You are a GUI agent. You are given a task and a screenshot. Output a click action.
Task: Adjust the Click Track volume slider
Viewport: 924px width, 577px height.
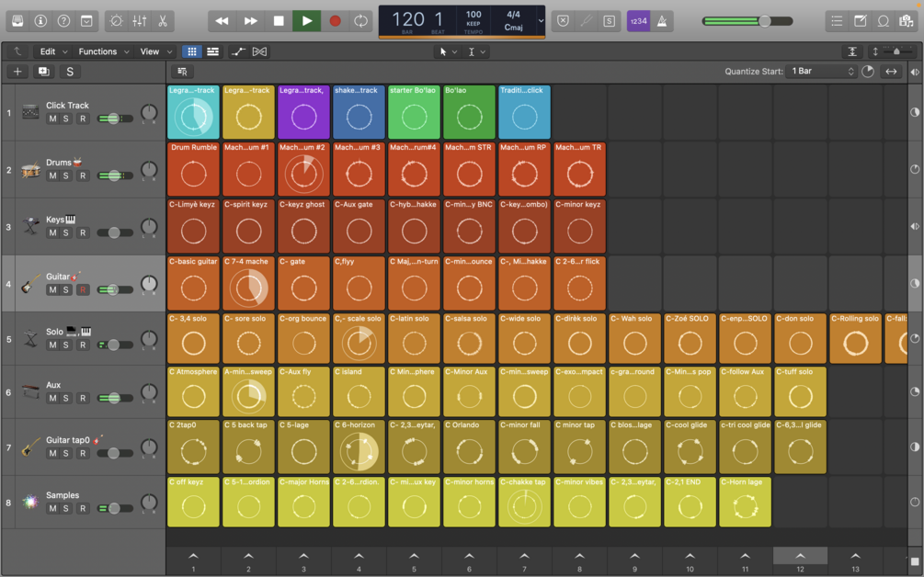(x=115, y=119)
